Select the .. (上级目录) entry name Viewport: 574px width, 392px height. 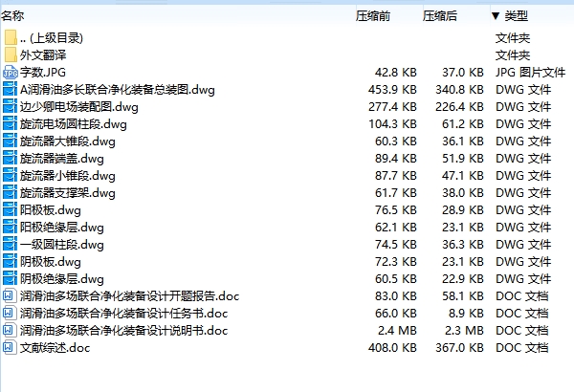(52, 37)
